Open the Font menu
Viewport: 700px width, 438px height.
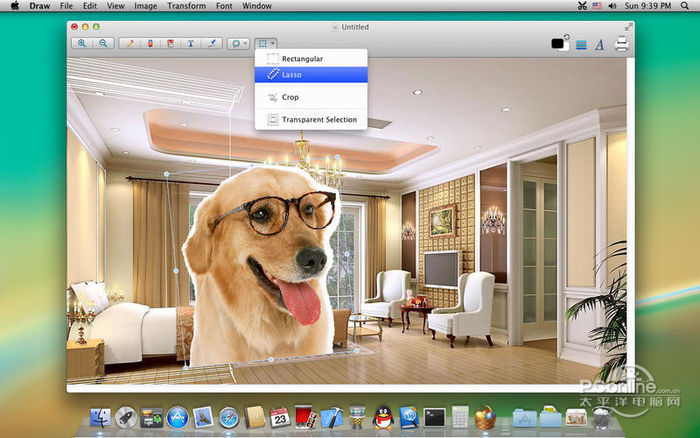pyautogui.click(x=224, y=6)
